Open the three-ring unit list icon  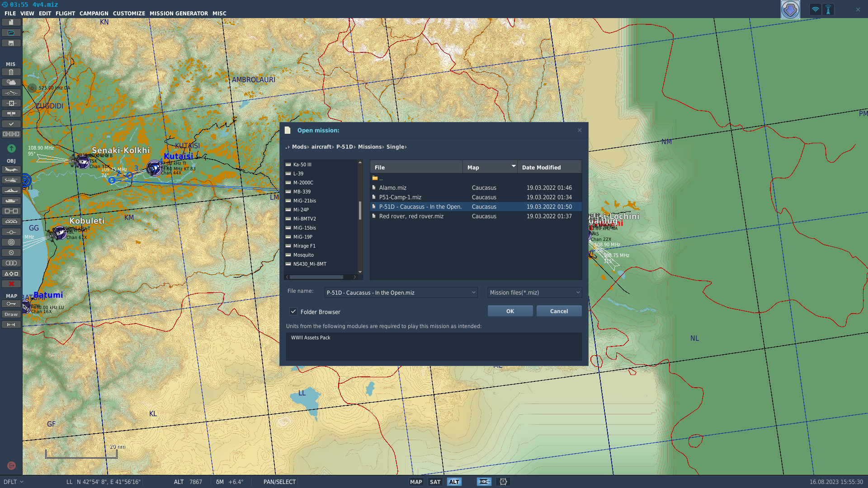point(11,263)
